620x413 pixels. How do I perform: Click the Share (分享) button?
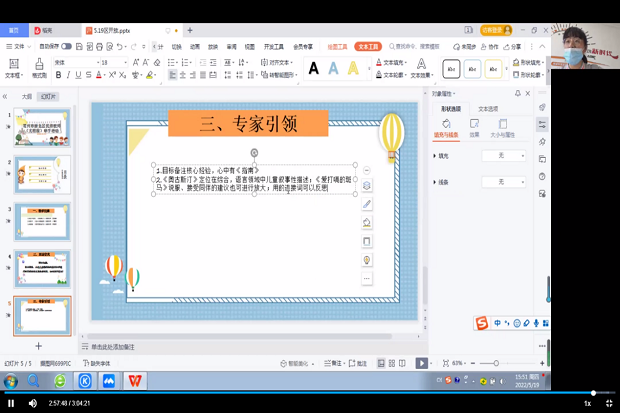[512, 47]
